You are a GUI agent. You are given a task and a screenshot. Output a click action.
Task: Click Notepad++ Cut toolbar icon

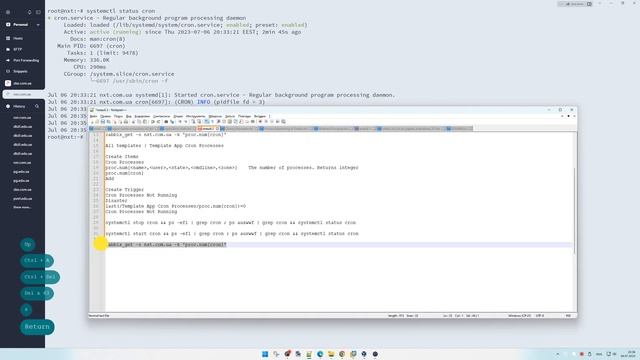coord(133,122)
